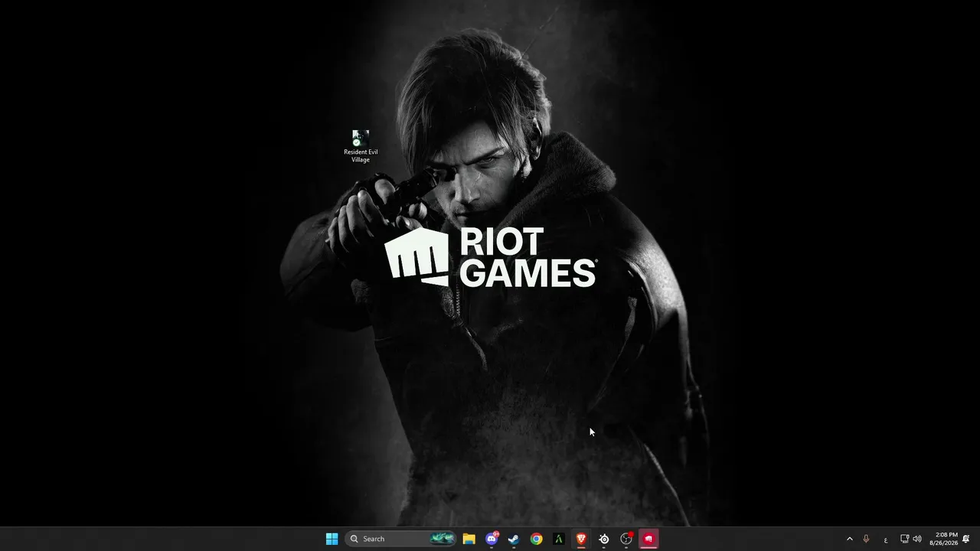The width and height of the screenshot is (980, 551).
Task: Open File Explorer from the taskbar
Action: [469, 539]
